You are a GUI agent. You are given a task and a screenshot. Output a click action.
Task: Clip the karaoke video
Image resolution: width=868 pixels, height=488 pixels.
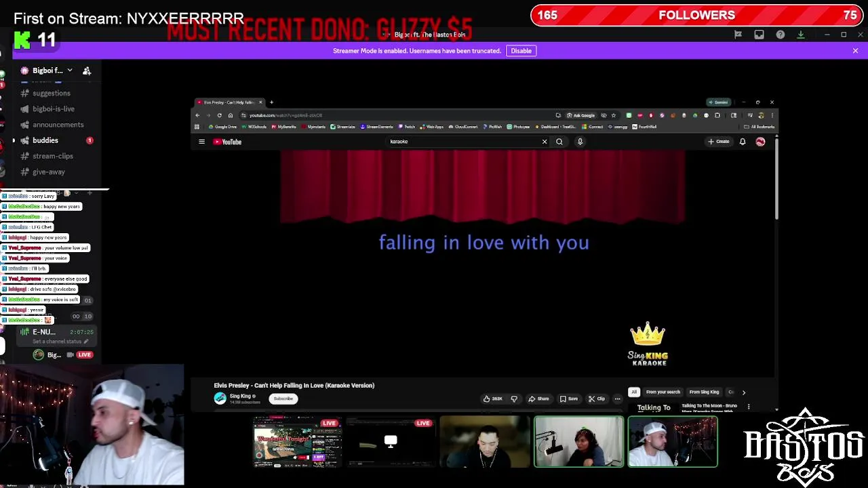597,399
